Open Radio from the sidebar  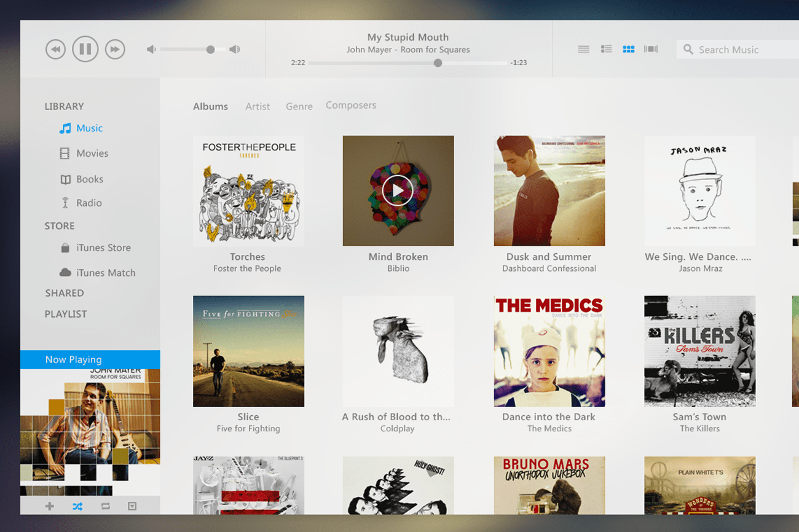pos(89,203)
